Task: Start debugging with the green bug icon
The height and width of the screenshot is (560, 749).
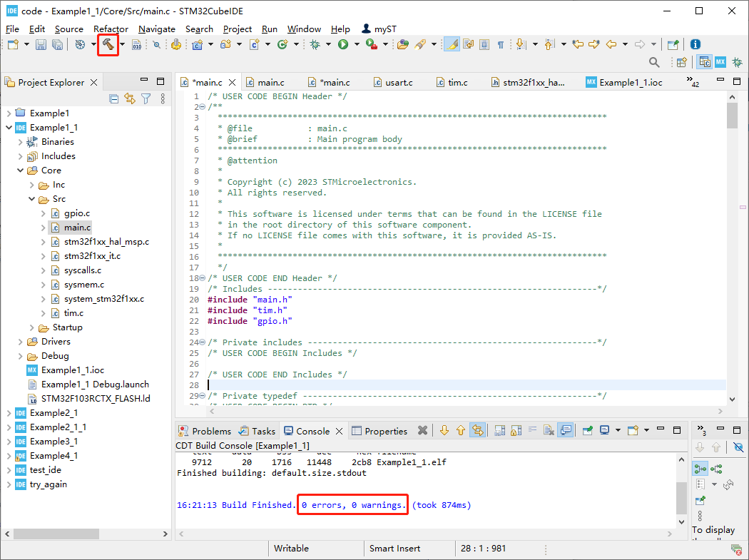Action: click(x=315, y=44)
